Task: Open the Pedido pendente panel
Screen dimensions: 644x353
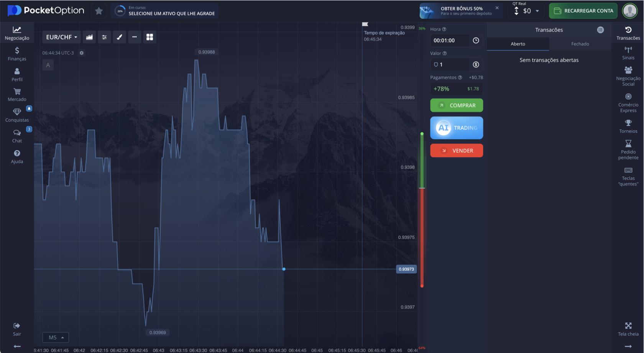Action: point(628,150)
